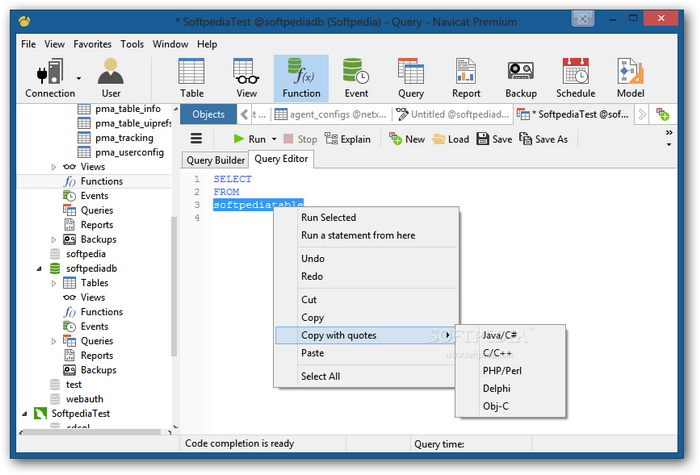Select the Objects tab
The height and width of the screenshot is (475, 700).
coord(208,115)
